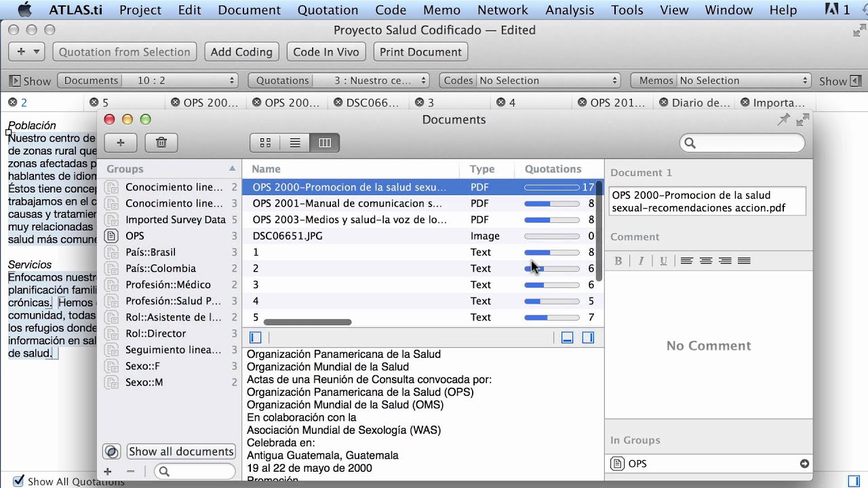Open the Documents dropdown showing 10 : 2
Image resolution: width=868 pixels, height=488 pixels.
coord(147,81)
